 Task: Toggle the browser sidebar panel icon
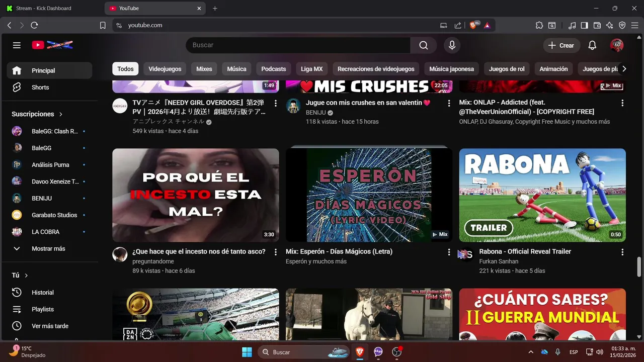pyautogui.click(x=584, y=25)
